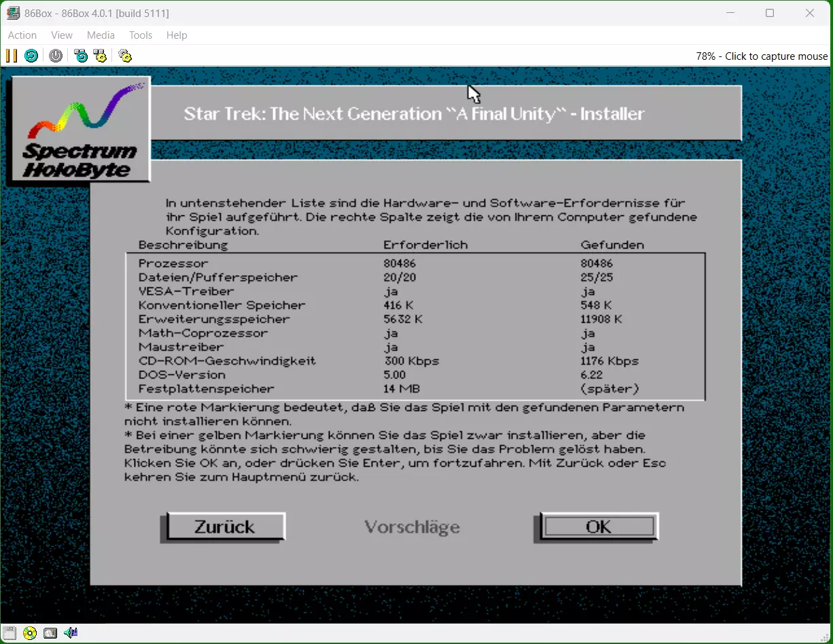This screenshot has width=833, height=644.
Task: Select the "Maustreiber" row label
Action: 180,347
